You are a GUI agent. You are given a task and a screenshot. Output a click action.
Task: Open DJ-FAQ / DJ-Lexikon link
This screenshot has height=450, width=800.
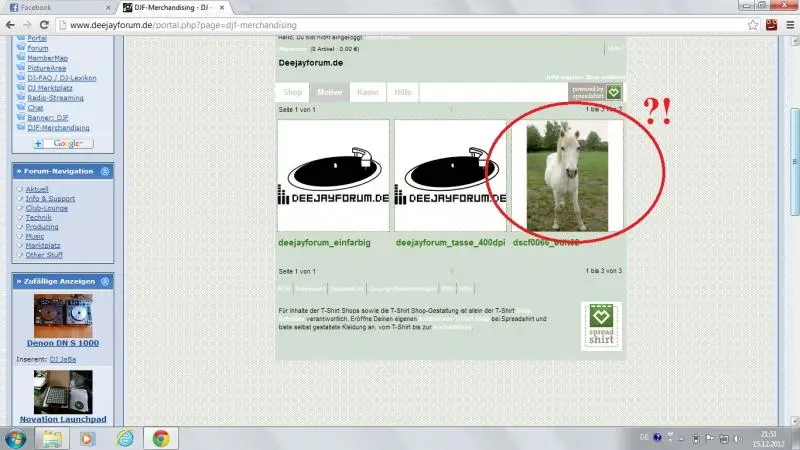pos(62,78)
